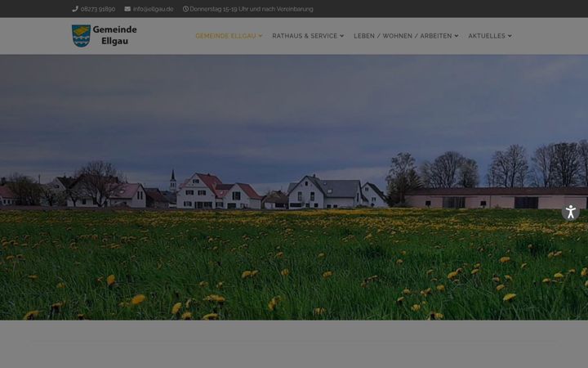Open the Aktuelles menu
The height and width of the screenshot is (368, 588).
pyautogui.click(x=487, y=36)
